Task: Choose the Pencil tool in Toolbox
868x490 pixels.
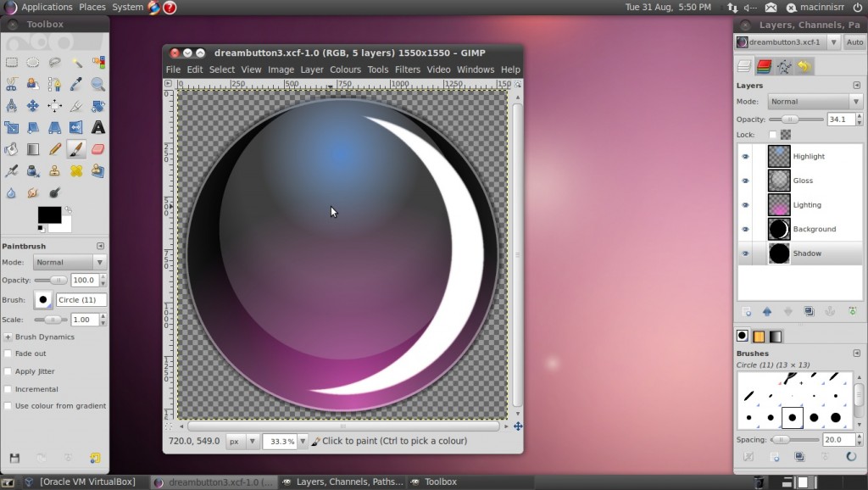Action: tap(54, 150)
